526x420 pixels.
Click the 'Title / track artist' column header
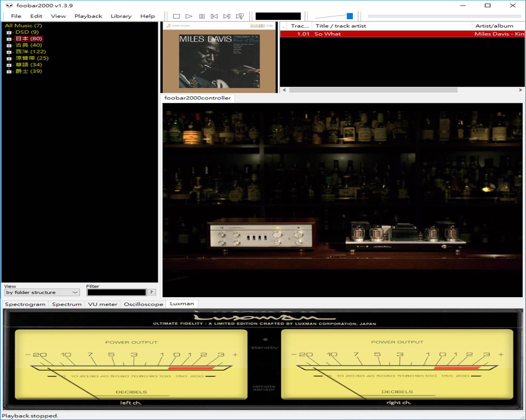tap(392, 26)
